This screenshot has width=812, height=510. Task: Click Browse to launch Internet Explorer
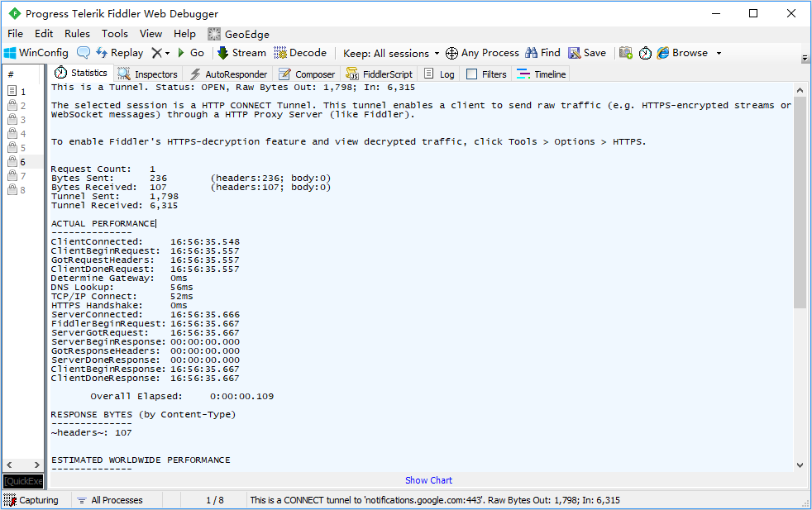(682, 53)
